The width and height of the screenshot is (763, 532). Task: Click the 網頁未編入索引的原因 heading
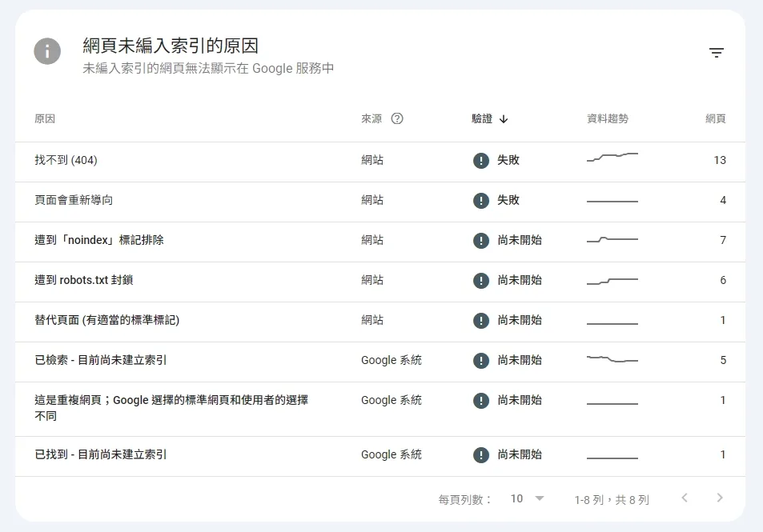(171, 46)
